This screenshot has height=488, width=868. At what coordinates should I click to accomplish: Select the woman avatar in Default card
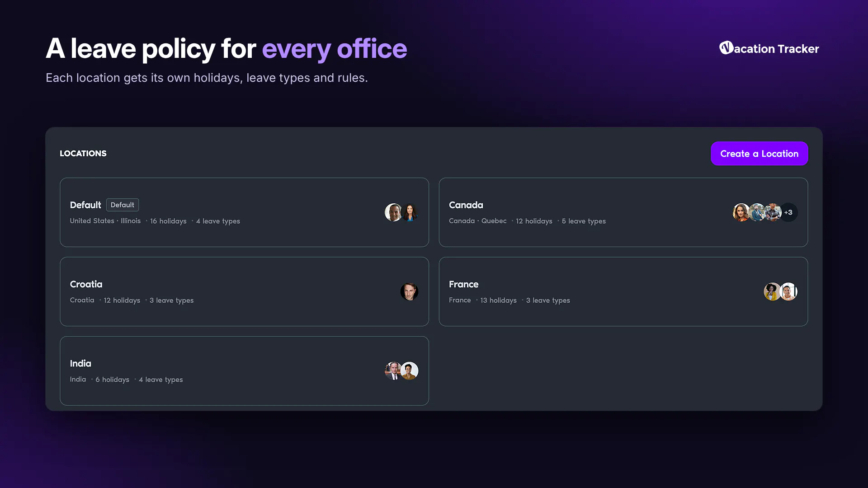click(x=410, y=212)
